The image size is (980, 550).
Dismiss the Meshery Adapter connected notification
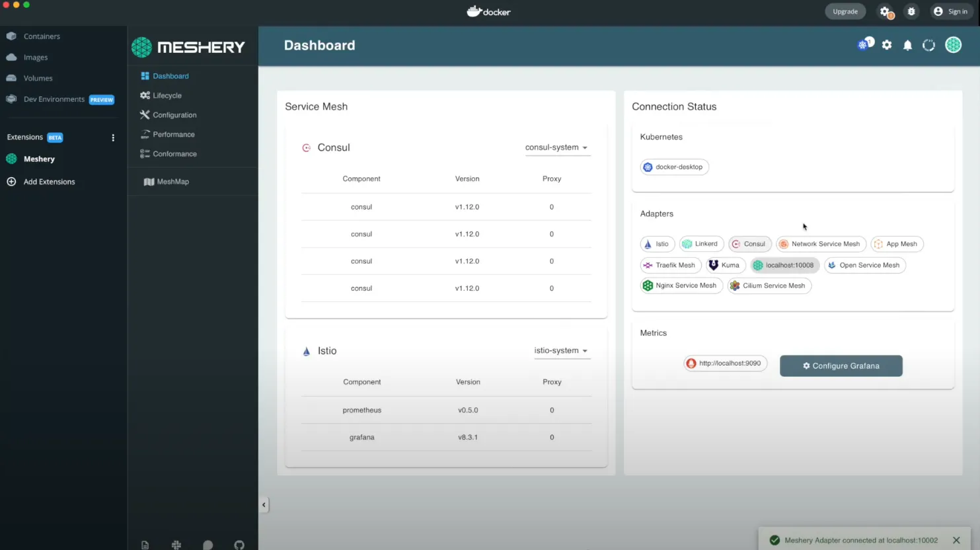point(956,540)
